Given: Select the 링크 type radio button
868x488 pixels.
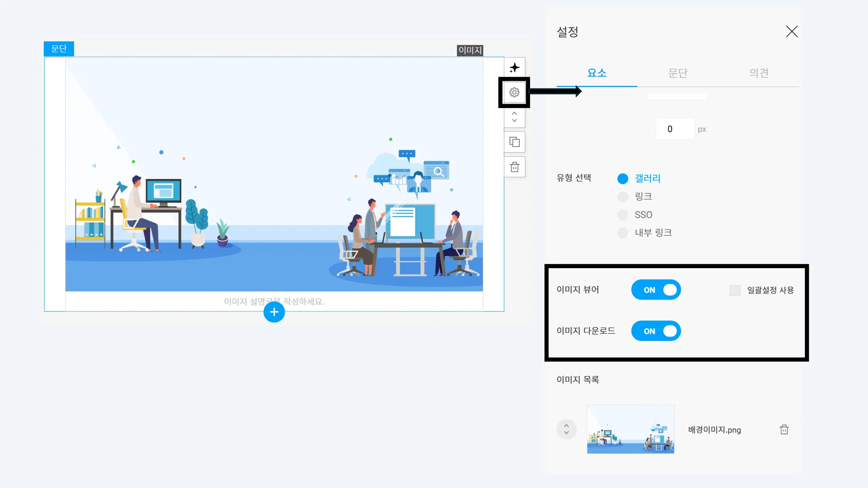Looking at the screenshot, I should pos(623,197).
